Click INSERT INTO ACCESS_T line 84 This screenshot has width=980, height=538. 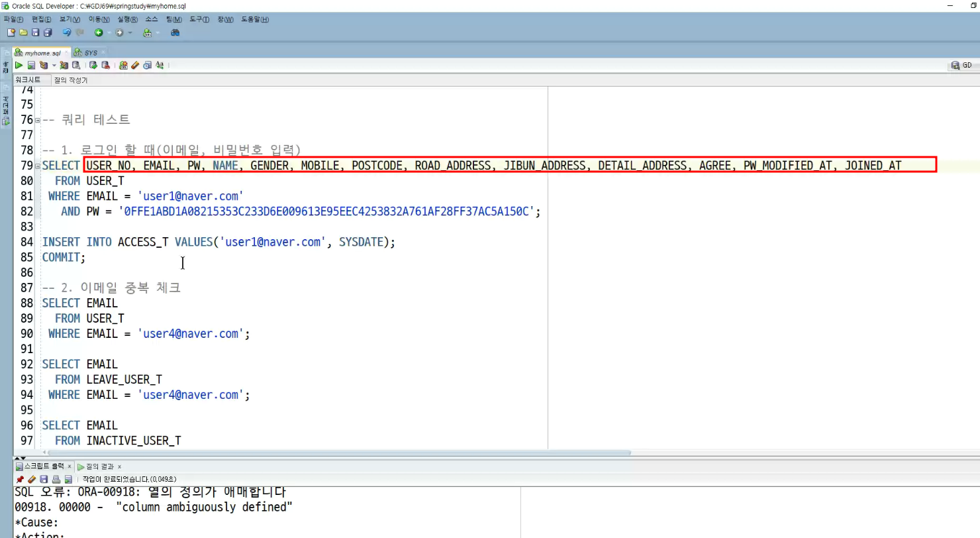point(219,242)
